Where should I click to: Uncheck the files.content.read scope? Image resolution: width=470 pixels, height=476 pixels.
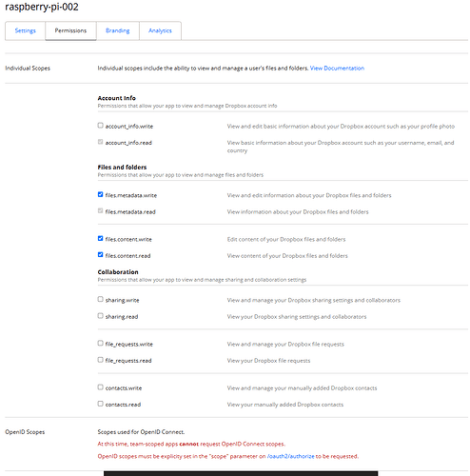point(100,255)
